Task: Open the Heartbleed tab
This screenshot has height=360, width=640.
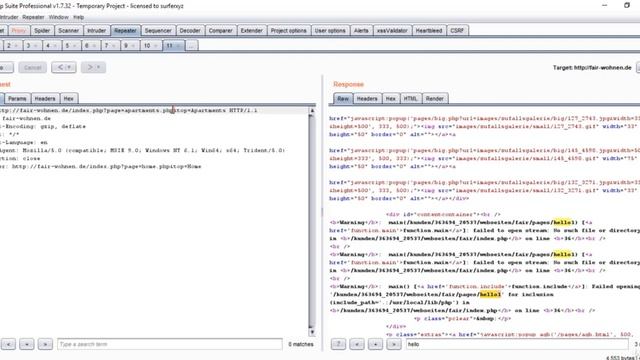Action: (x=429, y=31)
